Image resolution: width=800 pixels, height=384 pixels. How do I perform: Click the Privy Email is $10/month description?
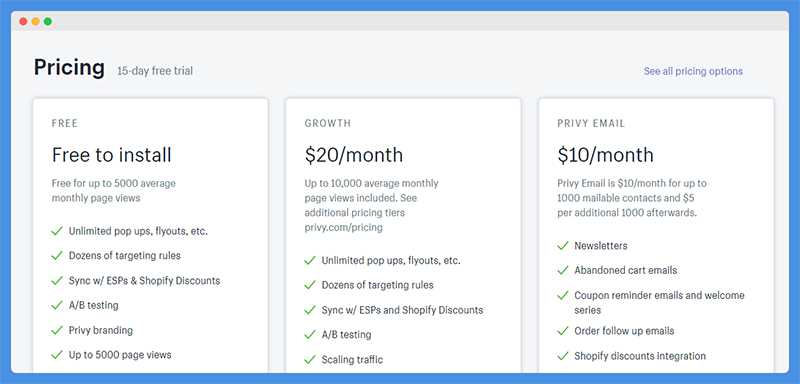(x=632, y=198)
